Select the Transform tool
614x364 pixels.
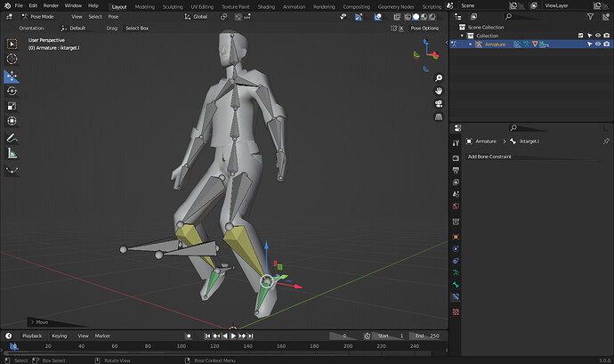[x=12, y=121]
